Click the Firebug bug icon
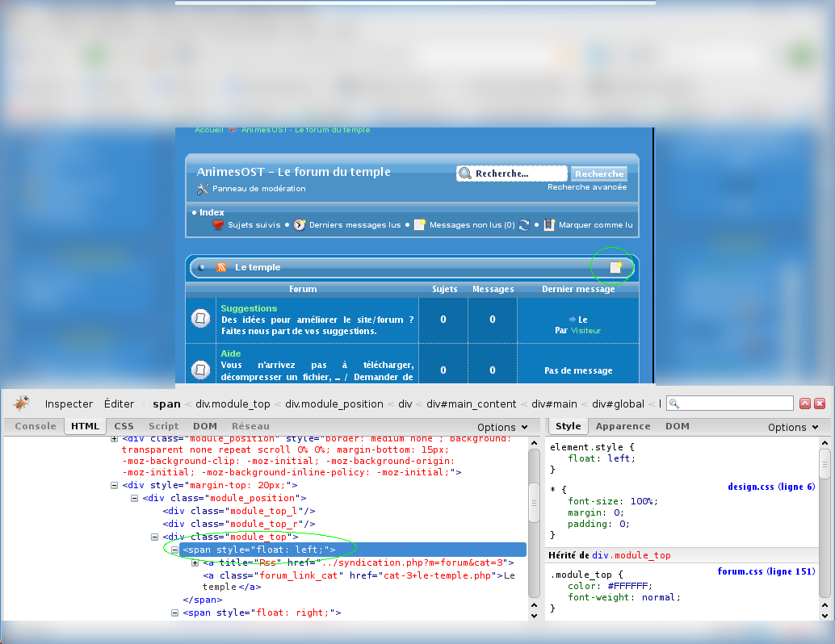The image size is (835, 644). tap(22, 404)
